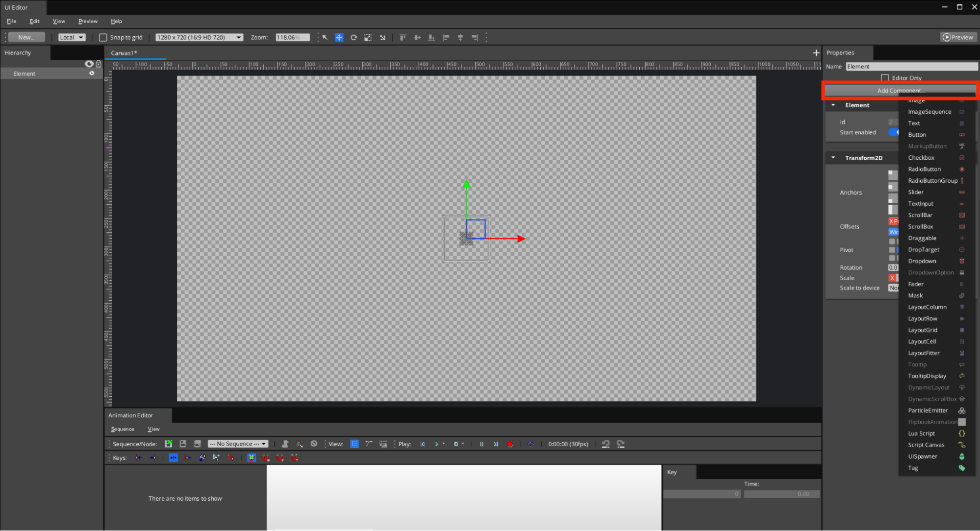Click the Add Component button
The height and width of the screenshot is (531, 980).
coord(901,90)
